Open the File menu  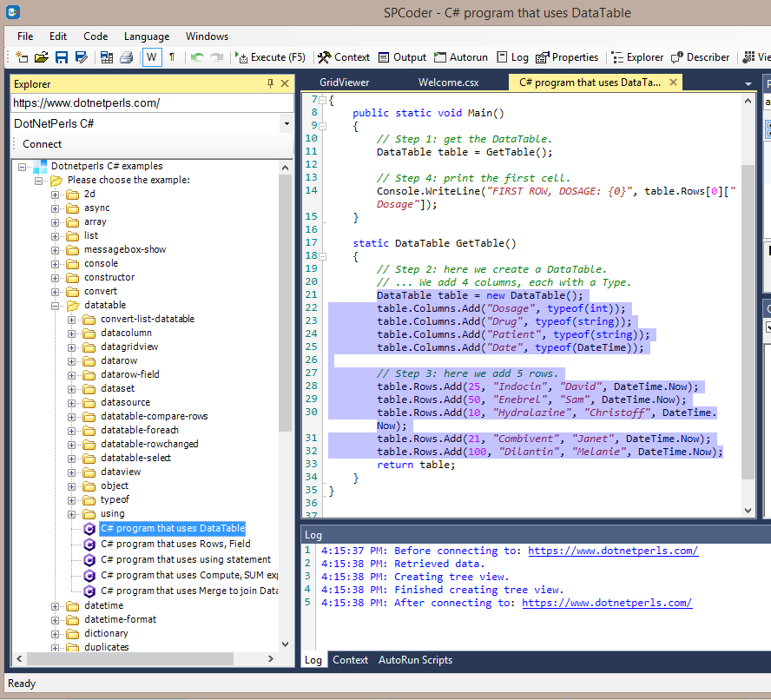coord(25,36)
